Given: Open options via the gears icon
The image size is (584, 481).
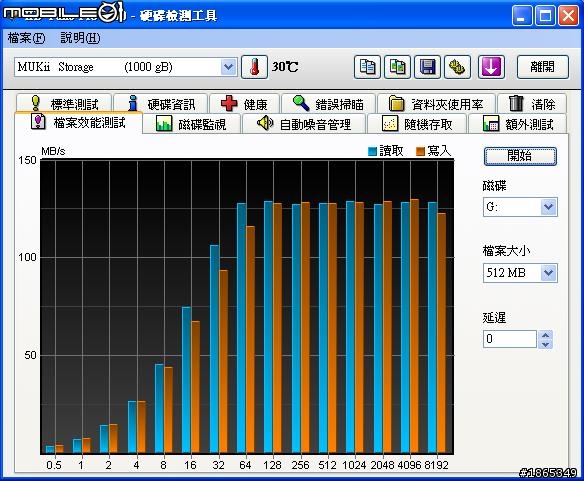Looking at the screenshot, I should tap(458, 67).
